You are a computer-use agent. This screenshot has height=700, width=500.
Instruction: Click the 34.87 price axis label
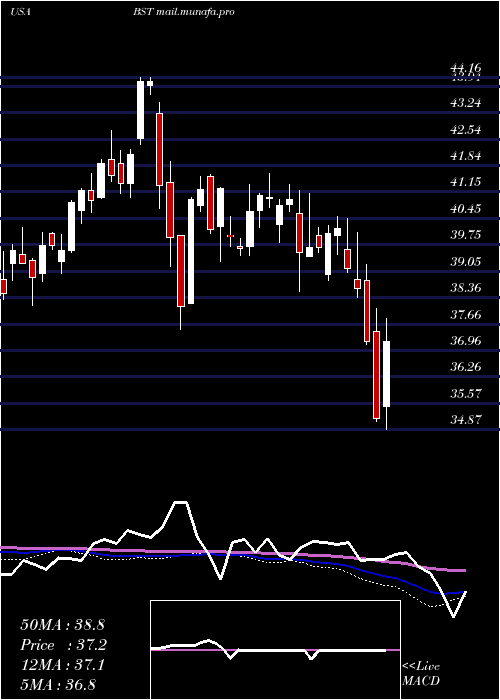click(466, 420)
